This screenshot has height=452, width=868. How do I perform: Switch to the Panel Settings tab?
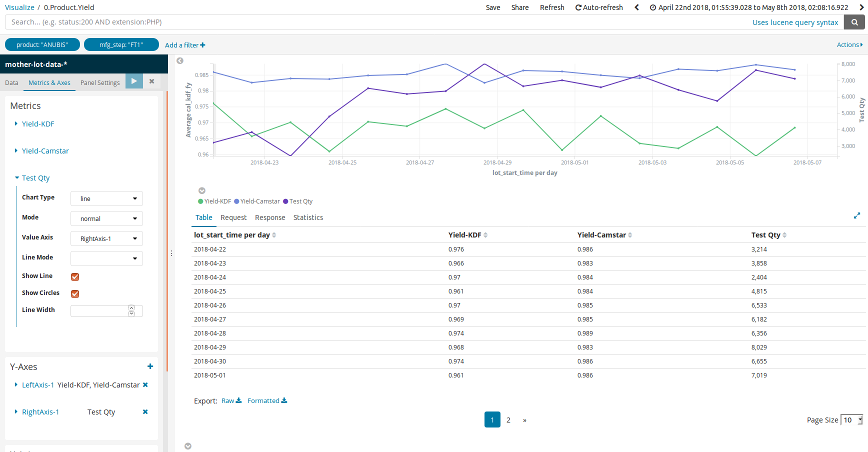click(x=100, y=83)
